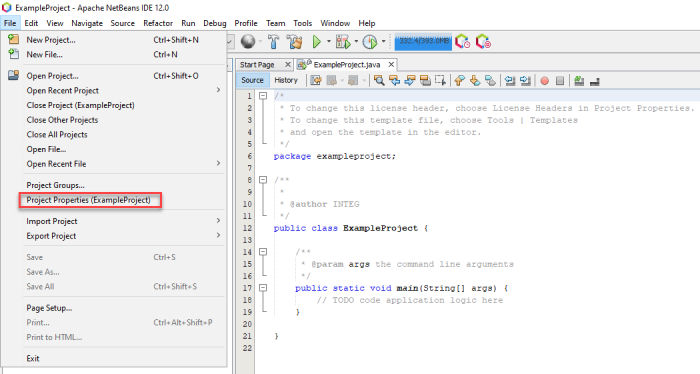Click the memory usage indicator bar
The height and width of the screenshot is (374, 700).
point(423,42)
